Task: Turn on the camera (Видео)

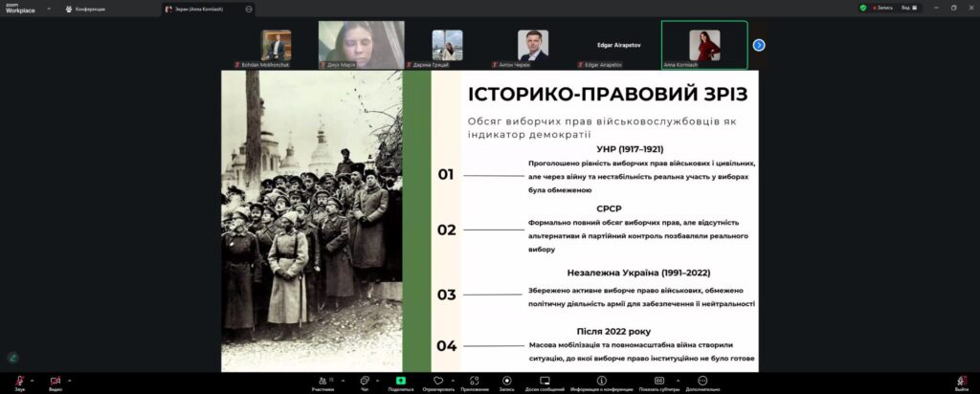Action: point(55,381)
